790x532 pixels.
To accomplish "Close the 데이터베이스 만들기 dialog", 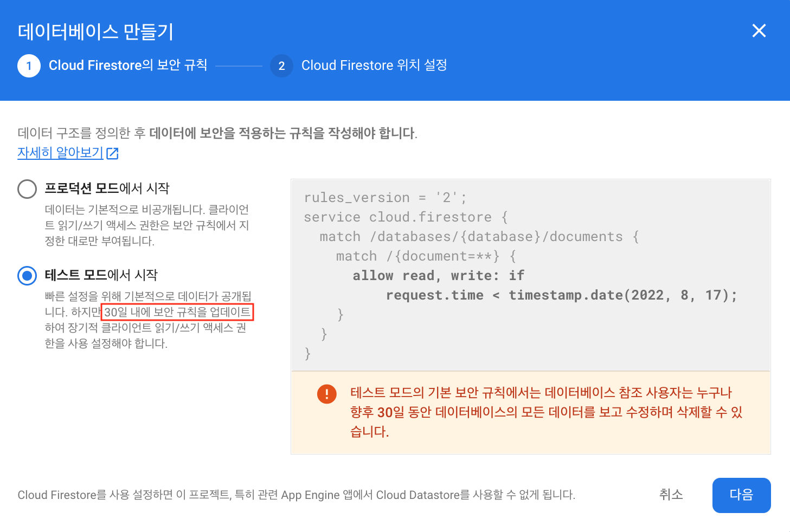I will [x=759, y=31].
